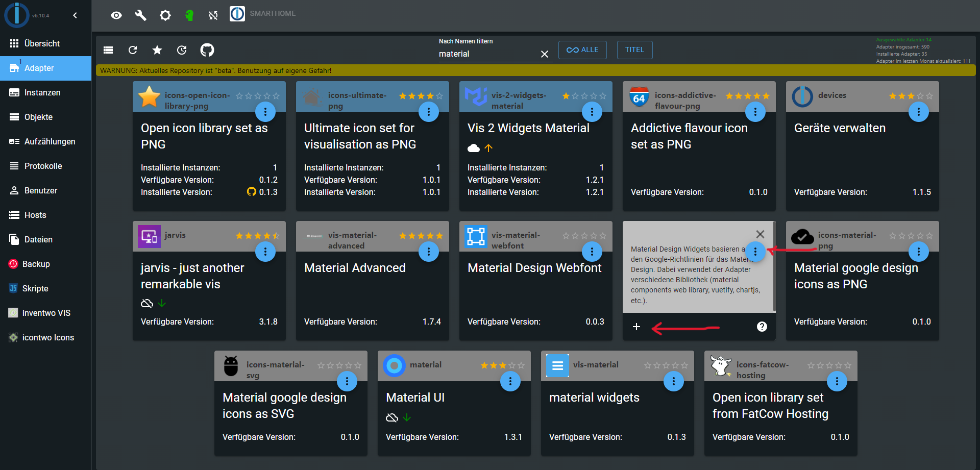Click the sync disabled icon in top bar
The height and width of the screenshot is (470, 980).
[x=213, y=15]
